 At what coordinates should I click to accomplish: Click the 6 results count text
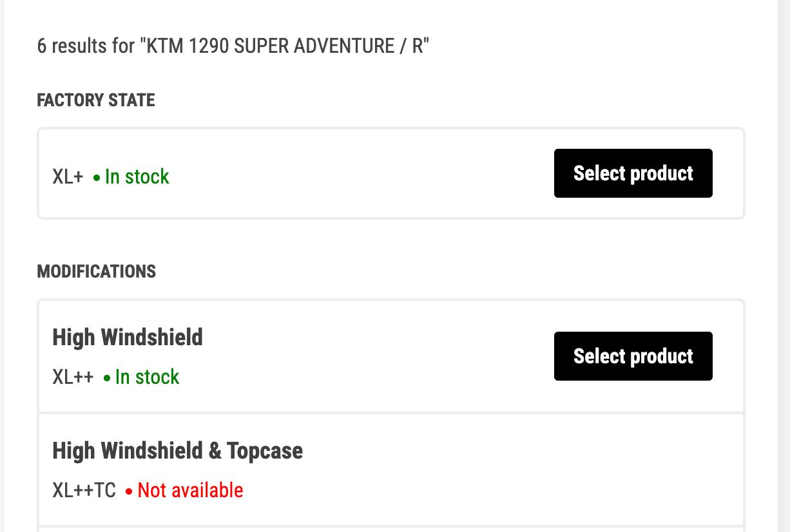[86, 46]
